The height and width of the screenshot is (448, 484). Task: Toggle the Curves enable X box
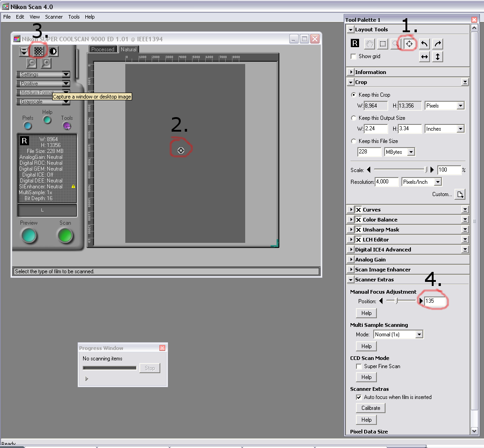(x=358, y=210)
